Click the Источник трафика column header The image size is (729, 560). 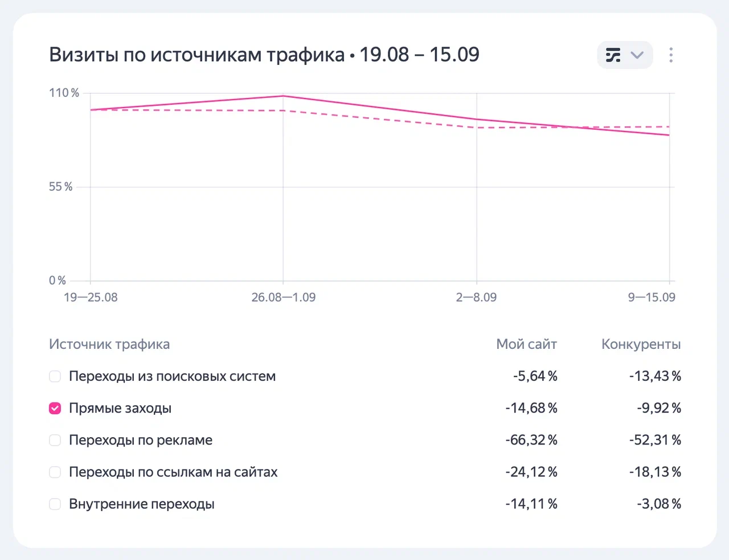109,344
